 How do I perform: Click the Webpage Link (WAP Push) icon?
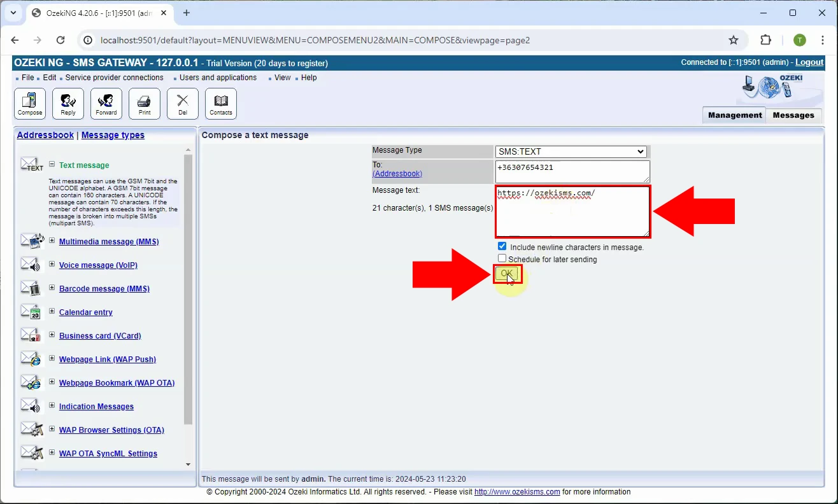click(x=31, y=359)
